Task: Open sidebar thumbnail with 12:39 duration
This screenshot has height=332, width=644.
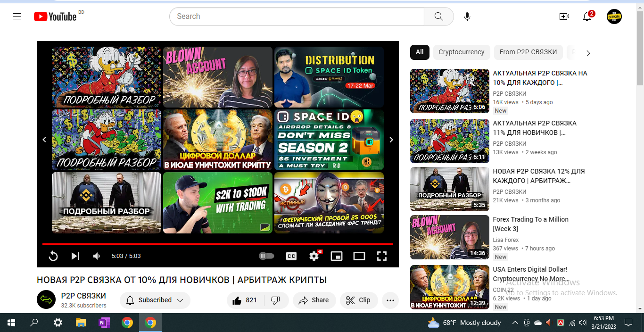Action: click(450, 287)
